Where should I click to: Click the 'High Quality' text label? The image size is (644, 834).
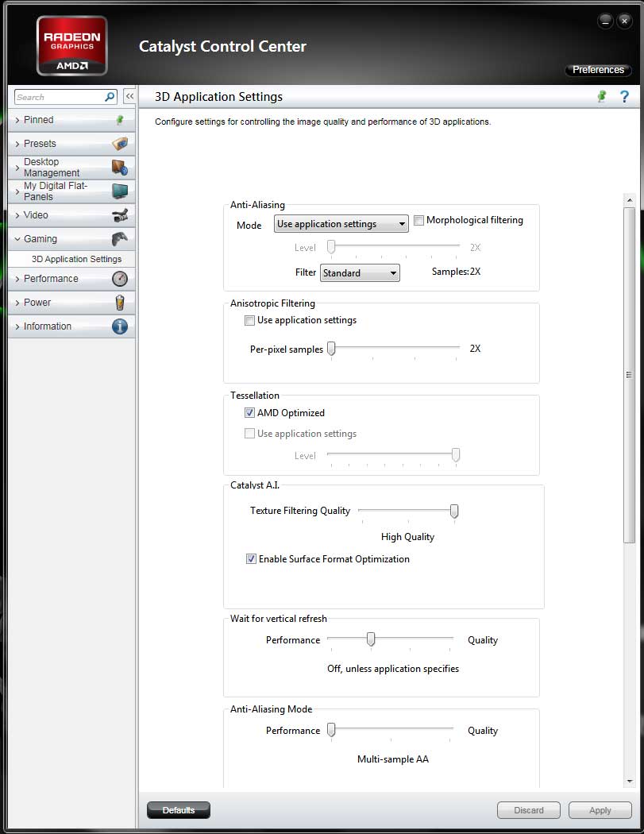(x=408, y=537)
